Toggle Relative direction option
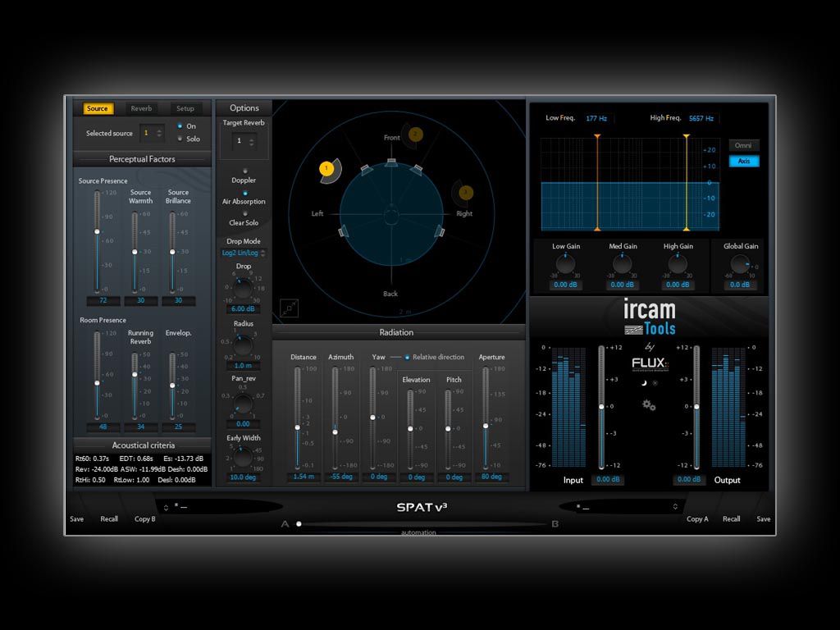Viewport: 840px width, 630px height. [407, 358]
